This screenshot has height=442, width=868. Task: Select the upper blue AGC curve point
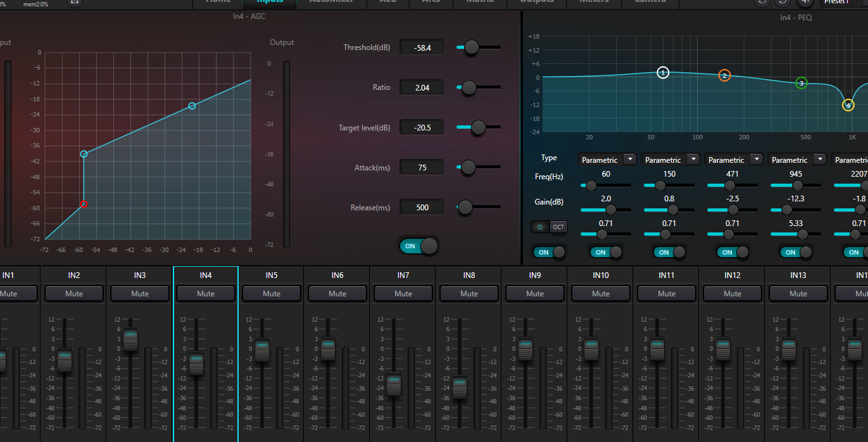pos(192,106)
